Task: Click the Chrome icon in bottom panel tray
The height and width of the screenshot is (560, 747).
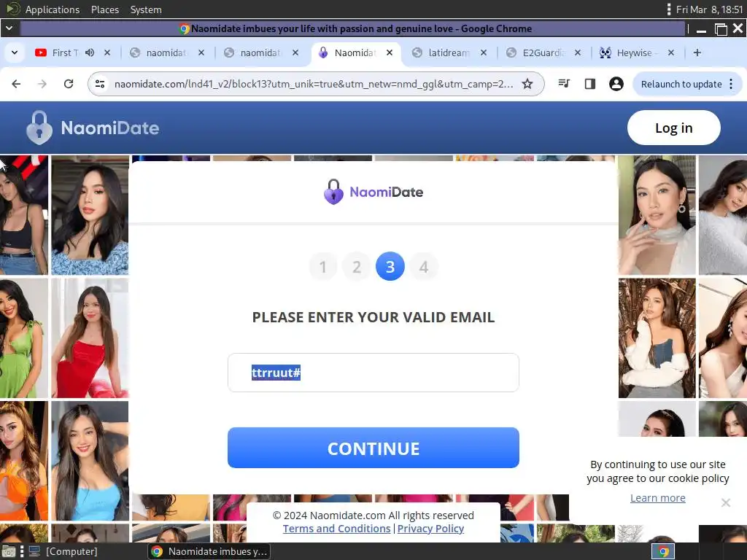Action: click(663, 551)
